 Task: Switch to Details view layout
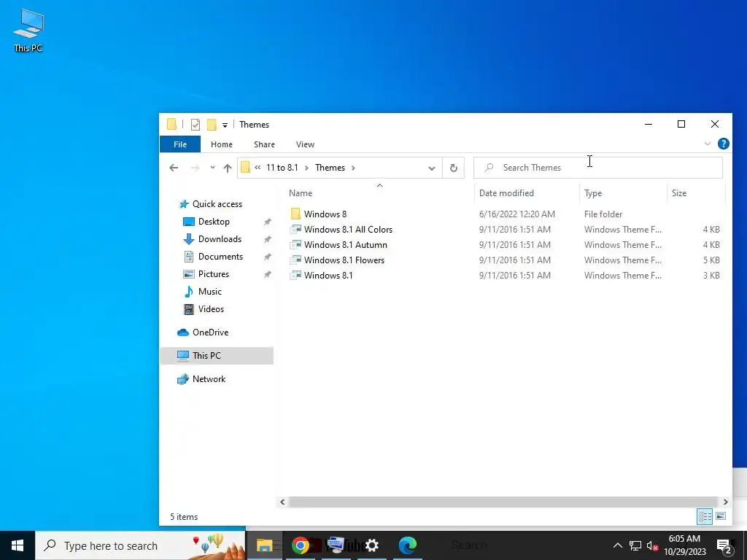(x=705, y=517)
